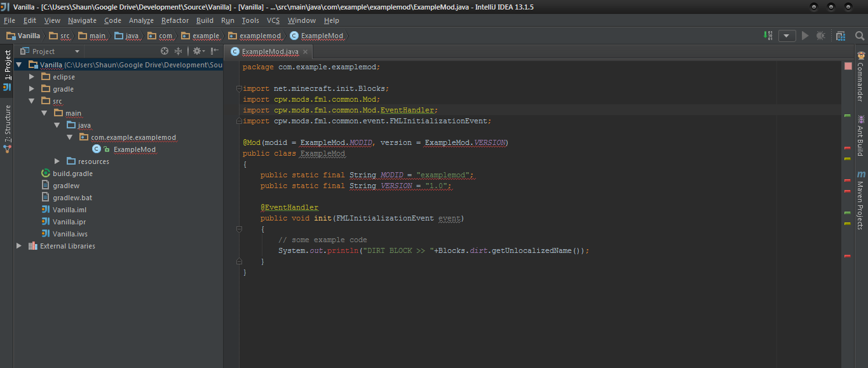Open the Build menu
The height and width of the screenshot is (368, 868).
205,20
